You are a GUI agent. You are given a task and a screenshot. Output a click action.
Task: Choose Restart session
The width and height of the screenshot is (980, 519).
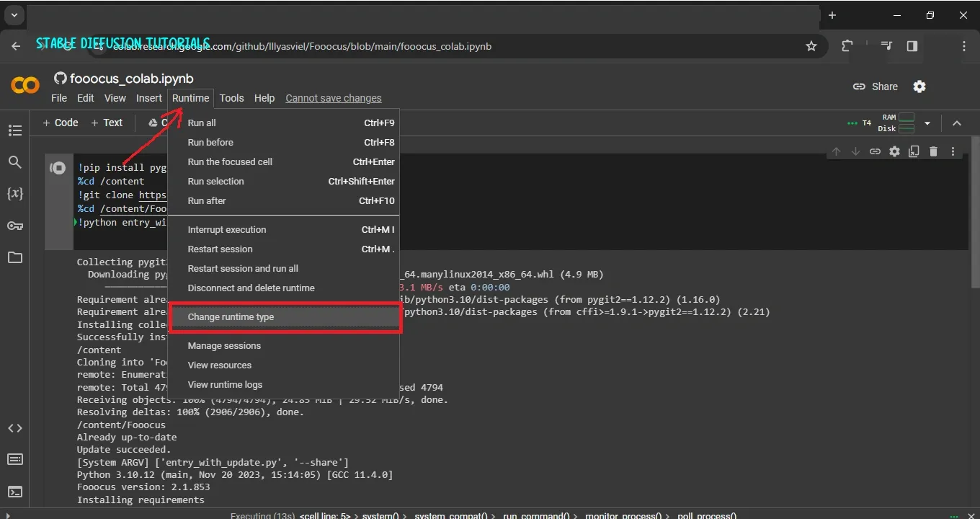(284, 249)
